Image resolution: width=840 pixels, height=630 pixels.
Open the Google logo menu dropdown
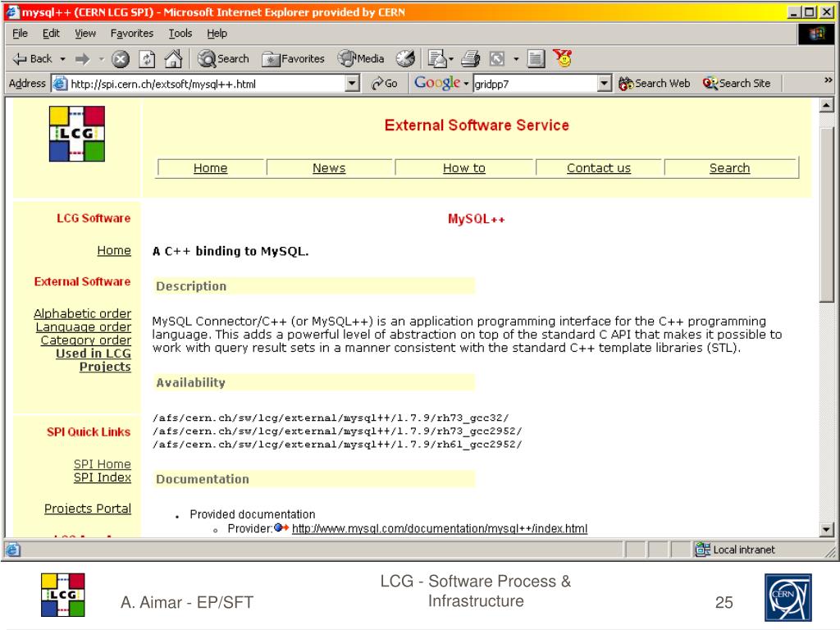tap(466, 84)
